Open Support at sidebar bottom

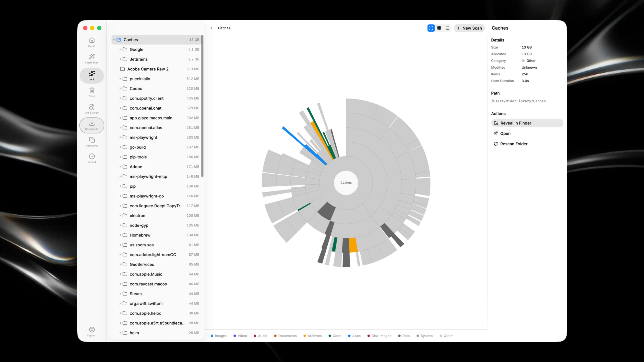point(92,331)
